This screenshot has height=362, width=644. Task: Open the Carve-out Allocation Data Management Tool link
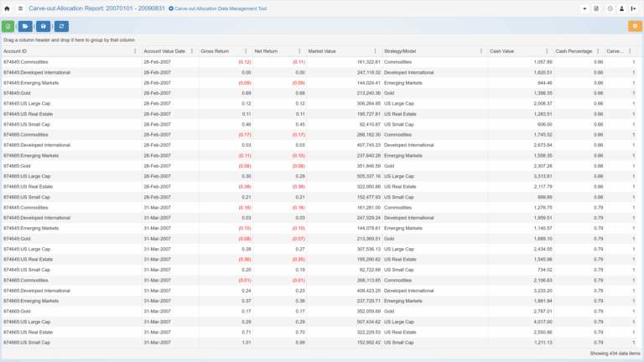pos(220,8)
